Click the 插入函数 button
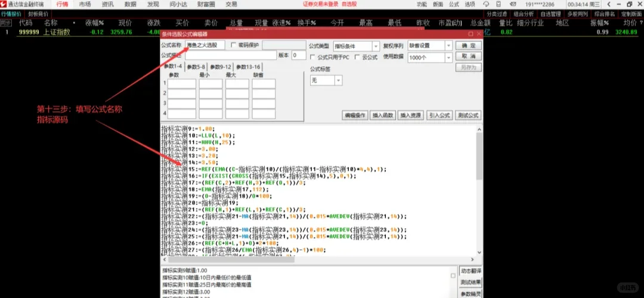This screenshot has width=644, height=298. 383,116
